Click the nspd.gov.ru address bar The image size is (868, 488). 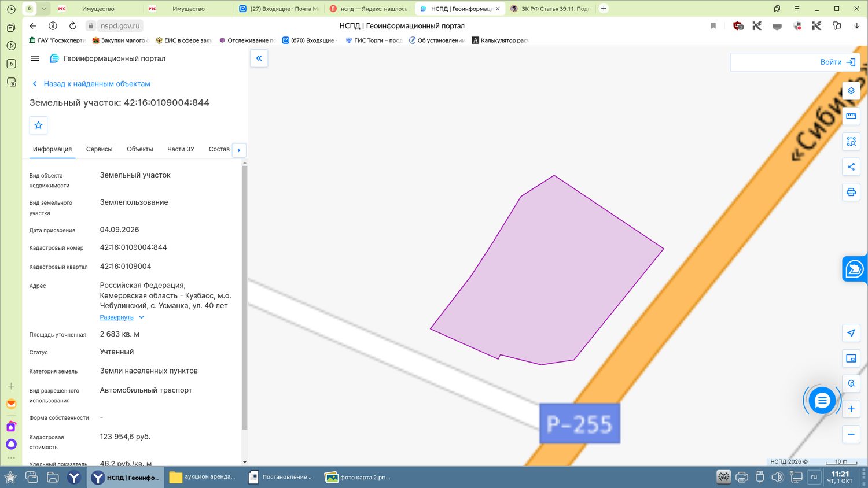point(120,26)
